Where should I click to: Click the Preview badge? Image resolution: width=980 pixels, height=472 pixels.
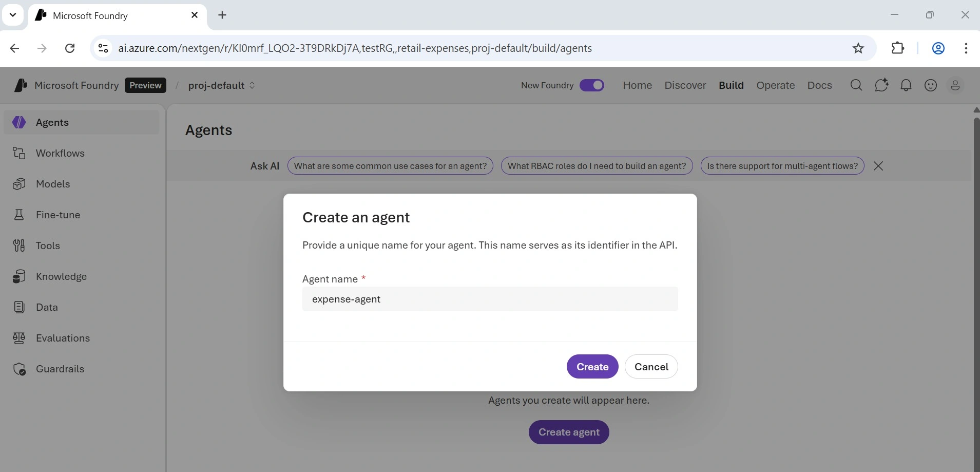[x=145, y=85]
